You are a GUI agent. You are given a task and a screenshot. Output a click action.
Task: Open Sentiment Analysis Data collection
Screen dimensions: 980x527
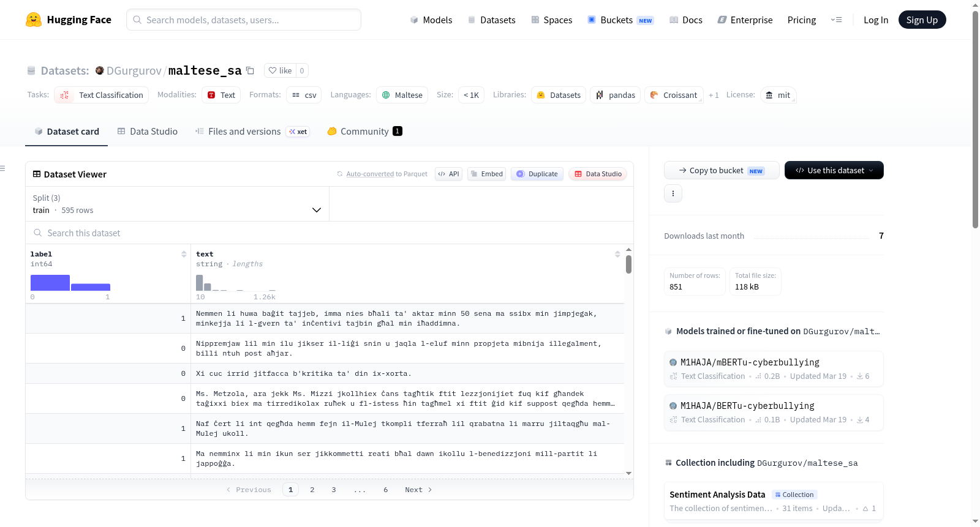coord(774,501)
